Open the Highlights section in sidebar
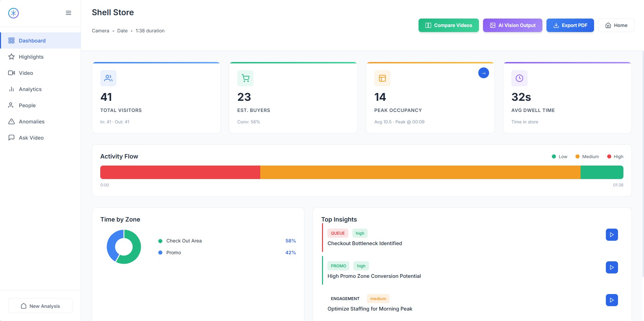The height and width of the screenshot is (321, 644). (x=31, y=57)
